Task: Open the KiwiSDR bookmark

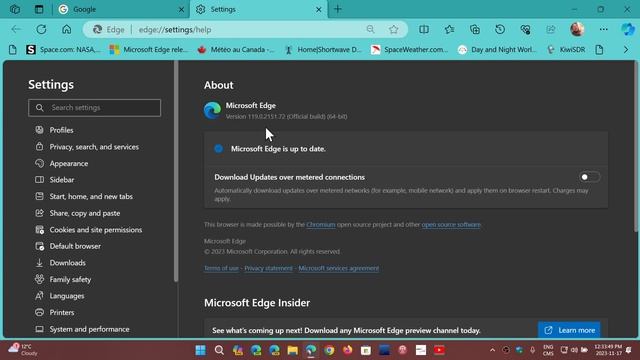Action: 566,49
